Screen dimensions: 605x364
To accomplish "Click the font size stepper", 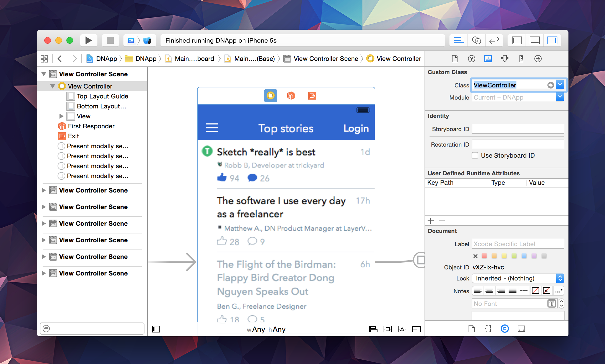I will [561, 304].
